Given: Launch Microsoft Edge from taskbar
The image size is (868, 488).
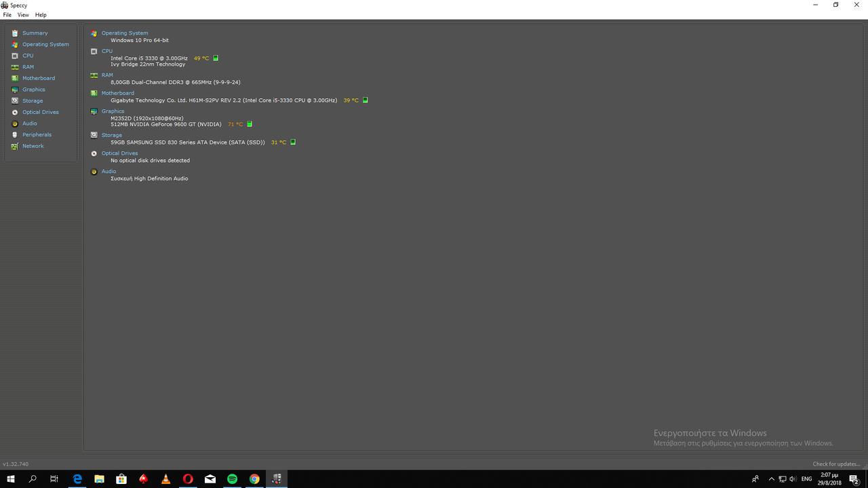Looking at the screenshot, I should (77, 479).
